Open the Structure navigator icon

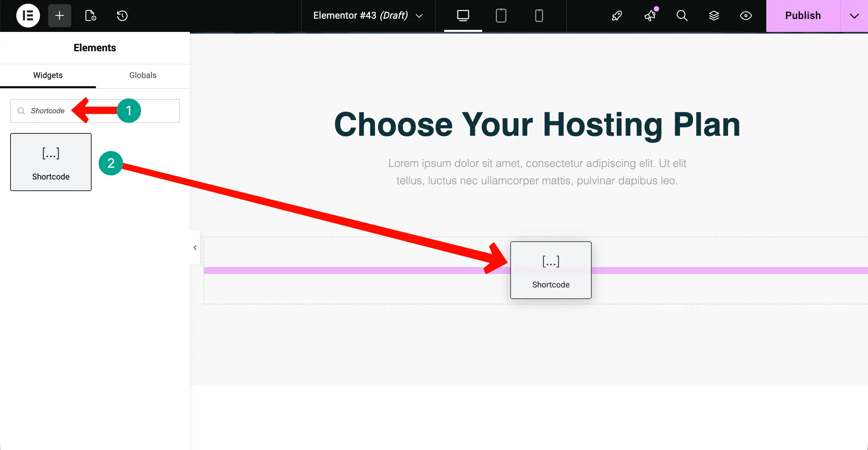pos(714,16)
